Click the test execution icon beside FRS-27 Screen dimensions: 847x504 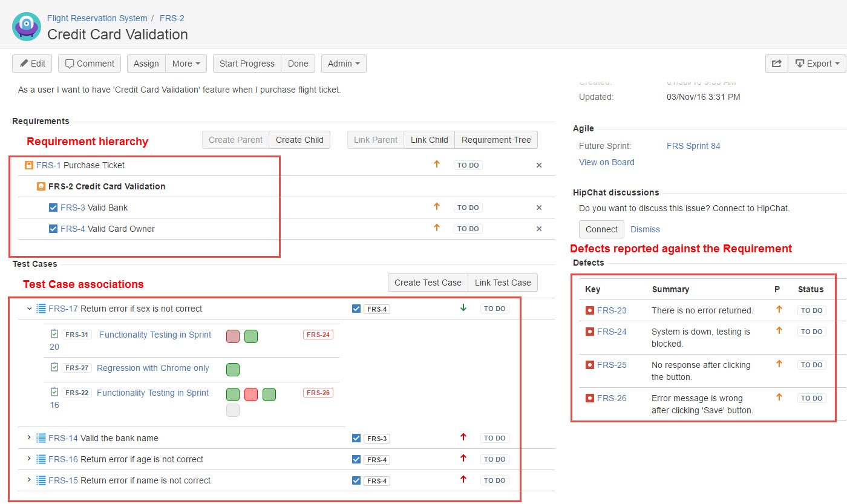point(55,367)
